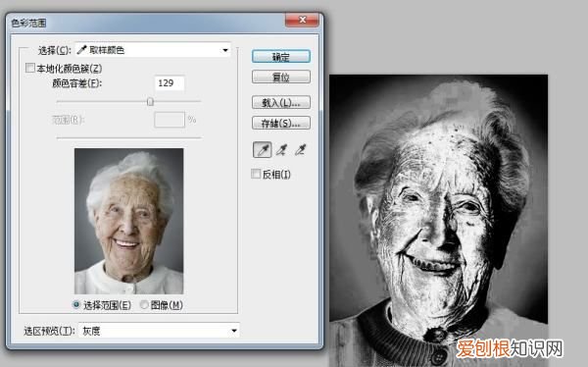Click the grayscale preview image on canvas
Image resolution: width=588 pixels, height=367 pixels.
point(439,220)
